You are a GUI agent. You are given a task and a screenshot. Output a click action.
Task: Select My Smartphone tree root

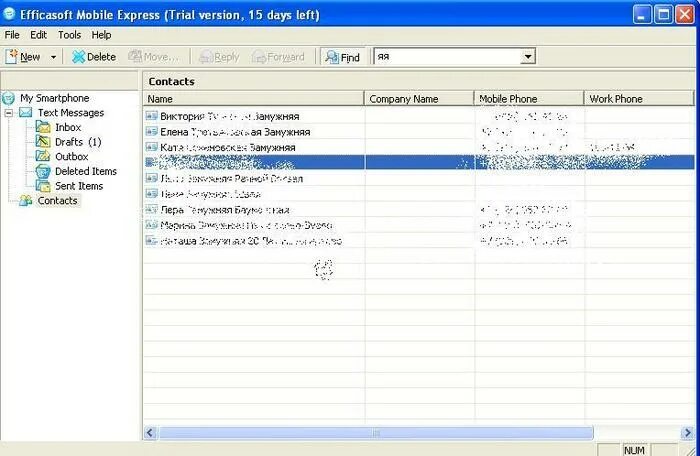tap(54, 98)
